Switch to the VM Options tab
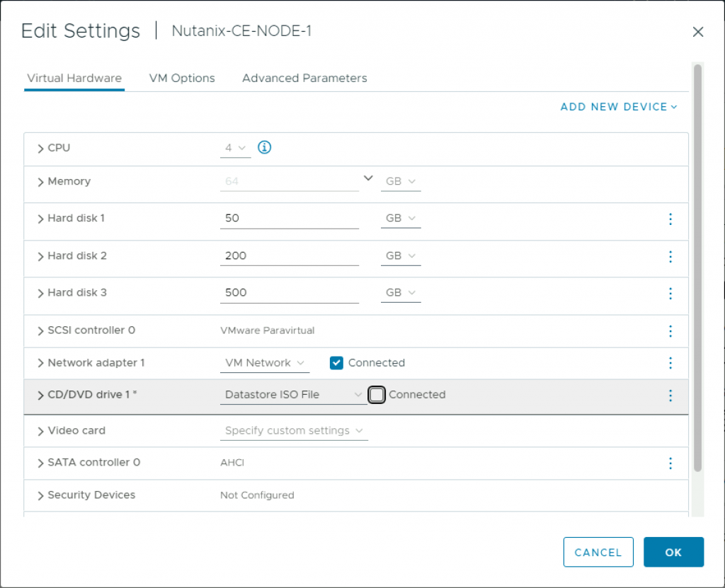Viewport: 725px width, 588px height. (x=181, y=78)
